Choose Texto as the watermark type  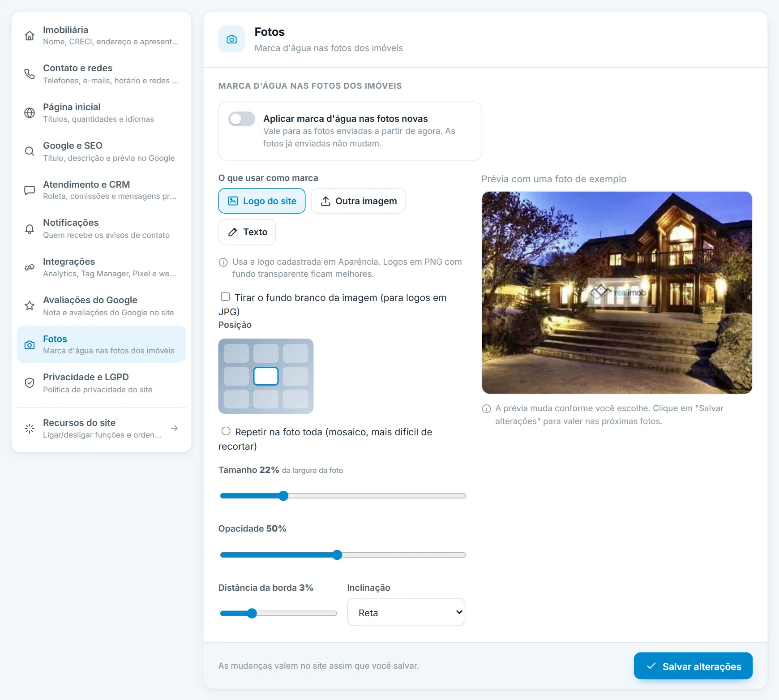tap(247, 232)
